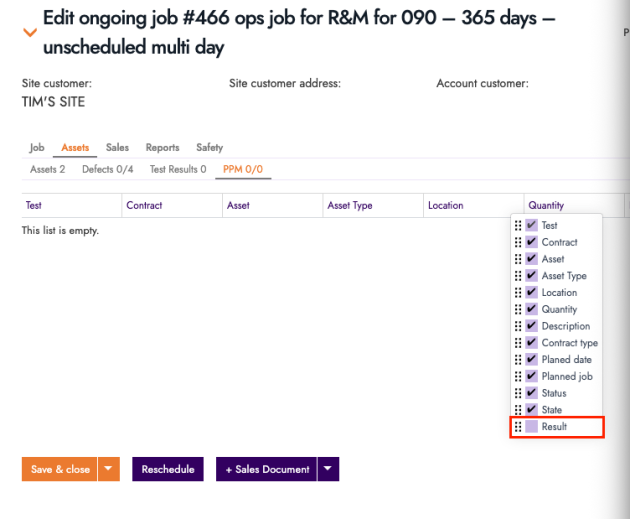Enable the Result column checkbox

coord(532,427)
